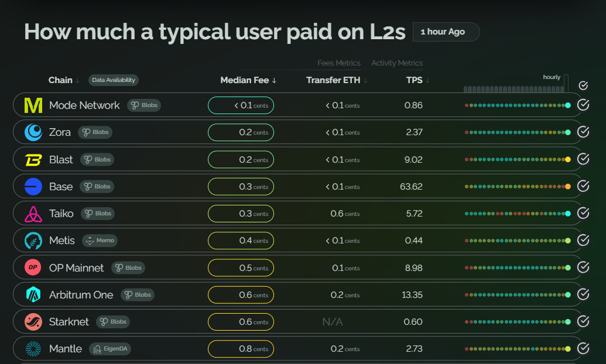Open the Arbitrum One chain name
Image resolution: width=606 pixels, height=364 pixels.
pyautogui.click(x=81, y=295)
